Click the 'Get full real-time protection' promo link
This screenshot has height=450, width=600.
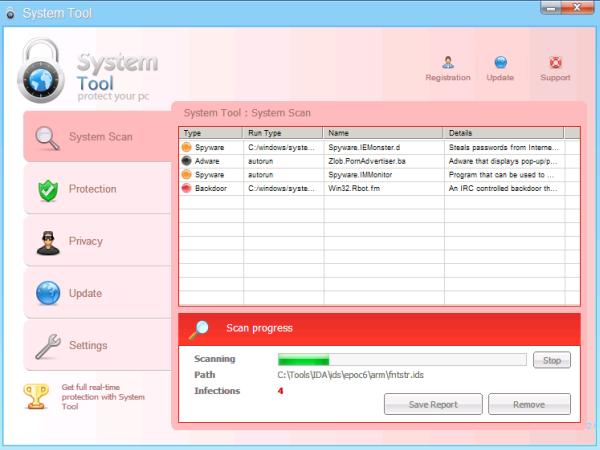click(103, 397)
